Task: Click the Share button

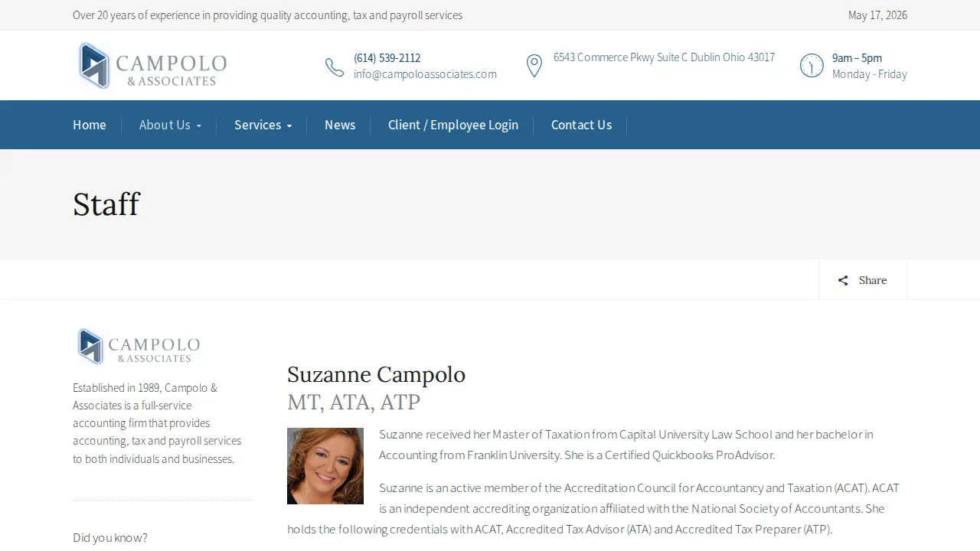Action: (x=863, y=280)
